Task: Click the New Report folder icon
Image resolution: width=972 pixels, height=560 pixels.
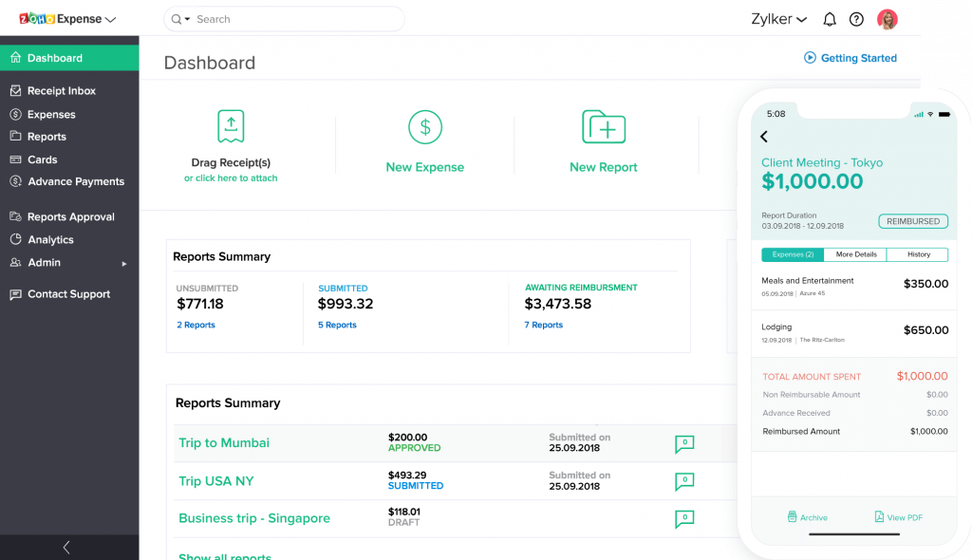Action: pos(603,126)
